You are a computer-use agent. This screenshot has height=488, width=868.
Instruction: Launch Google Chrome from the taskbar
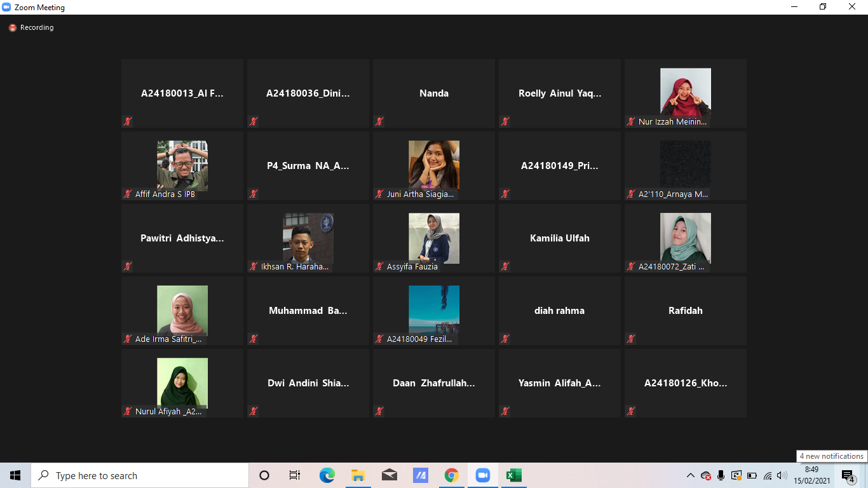click(x=451, y=475)
